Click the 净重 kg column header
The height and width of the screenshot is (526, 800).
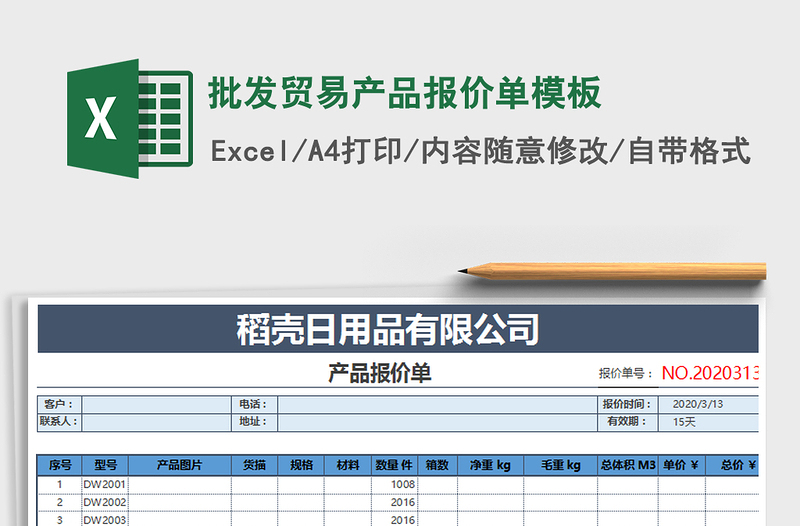tap(490, 465)
